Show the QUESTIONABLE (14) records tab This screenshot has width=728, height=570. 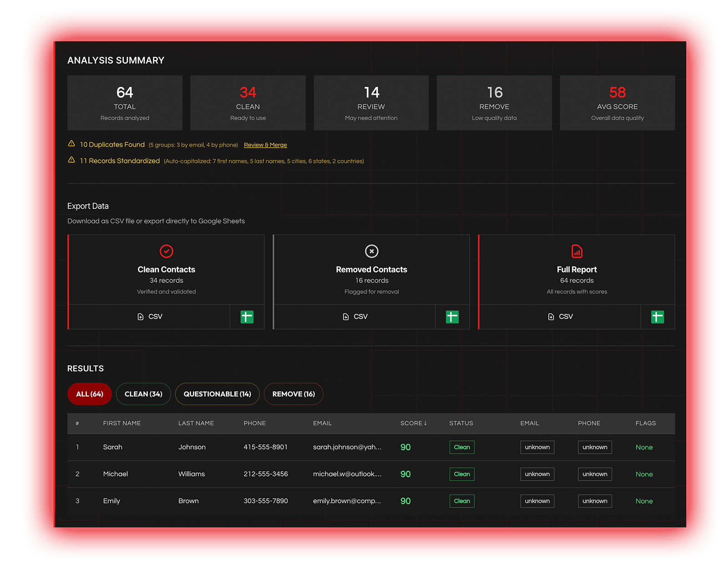(217, 394)
